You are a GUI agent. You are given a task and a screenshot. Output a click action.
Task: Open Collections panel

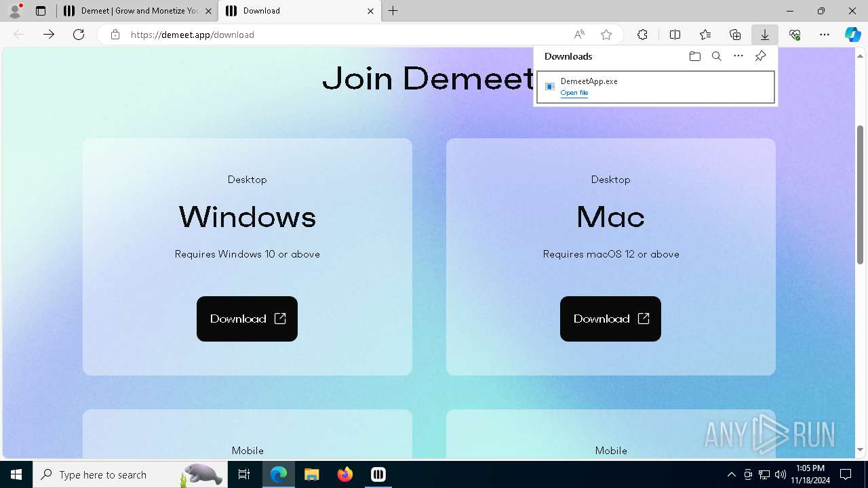[735, 35]
